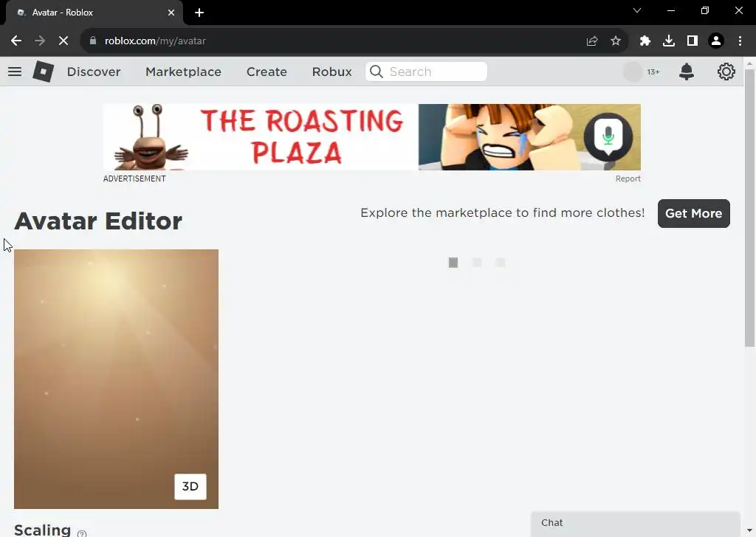Open the Chrome three-dot menu

(x=740, y=41)
